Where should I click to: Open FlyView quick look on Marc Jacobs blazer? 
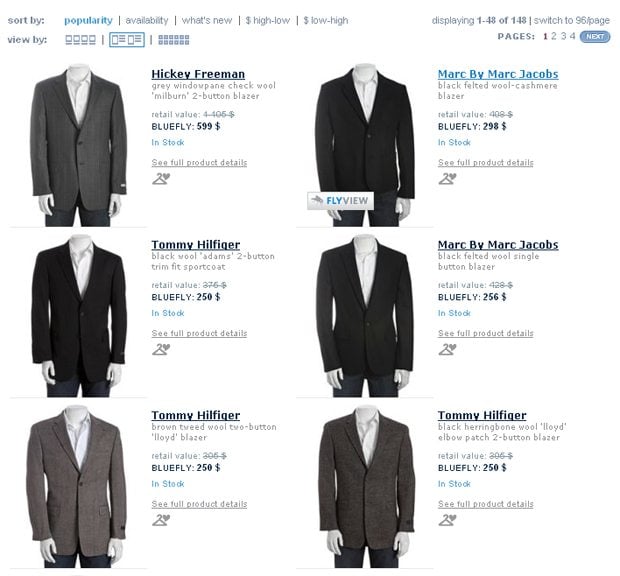point(340,201)
